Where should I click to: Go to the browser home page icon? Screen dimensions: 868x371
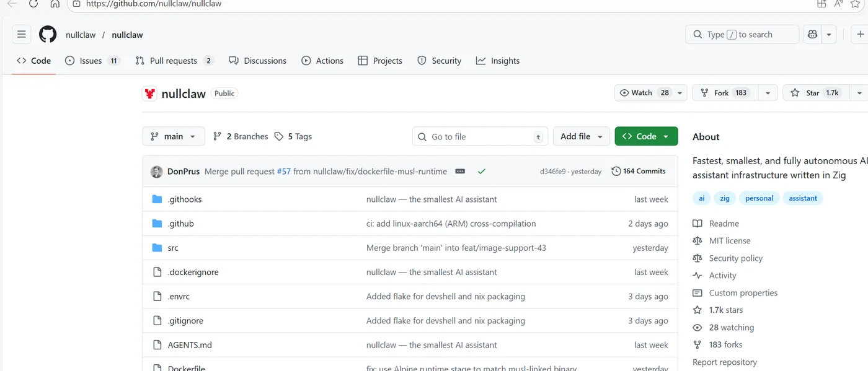[55, 4]
